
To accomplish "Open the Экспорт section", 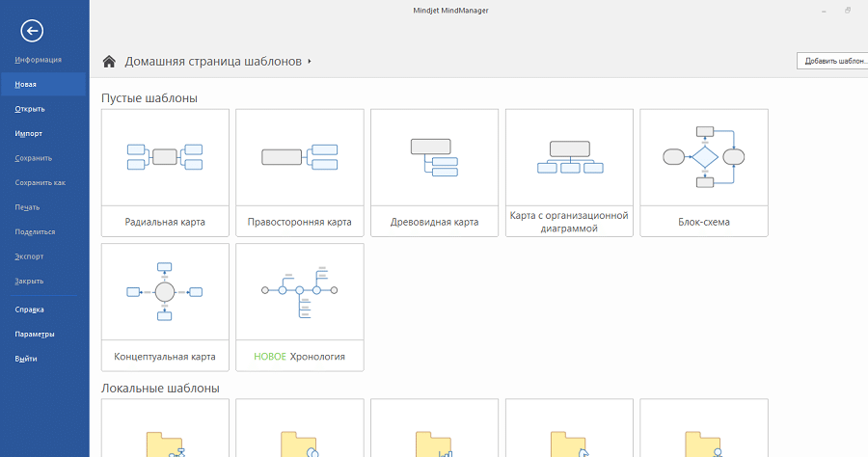I will click(29, 256).
